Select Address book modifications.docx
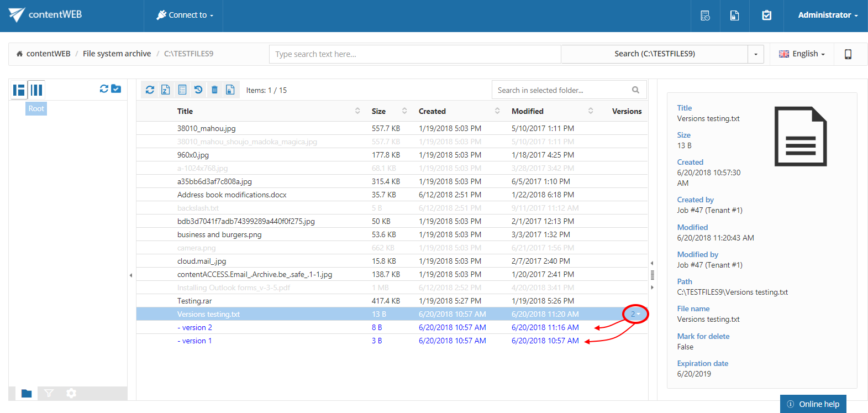The width and height of the screenshot is (868, 413). coord(392,195)
